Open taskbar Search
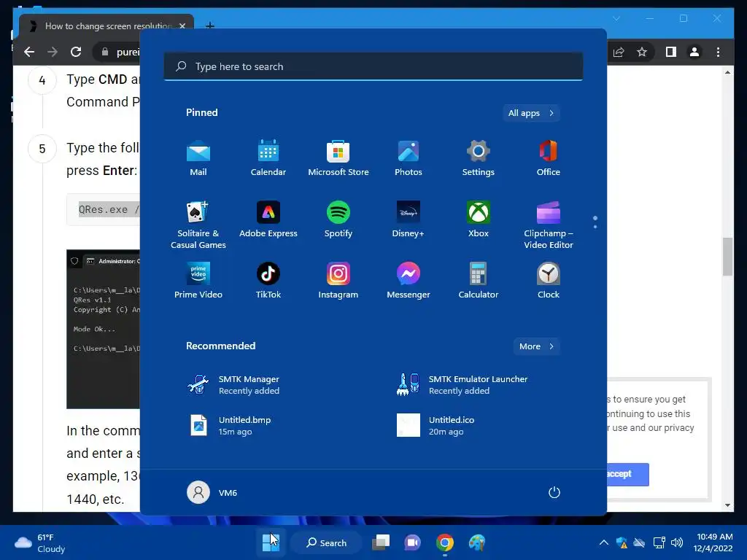Screen dimensions: 747x560 click(327, 542)
